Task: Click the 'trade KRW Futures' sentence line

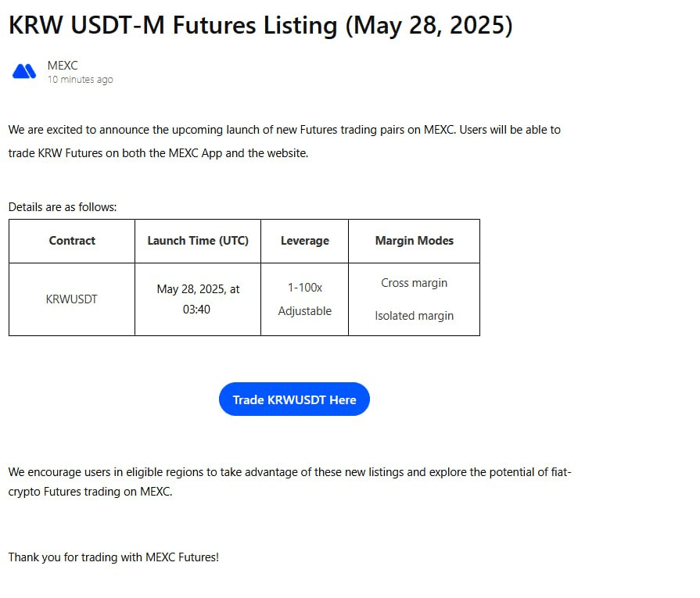Action: coord(158,153)
